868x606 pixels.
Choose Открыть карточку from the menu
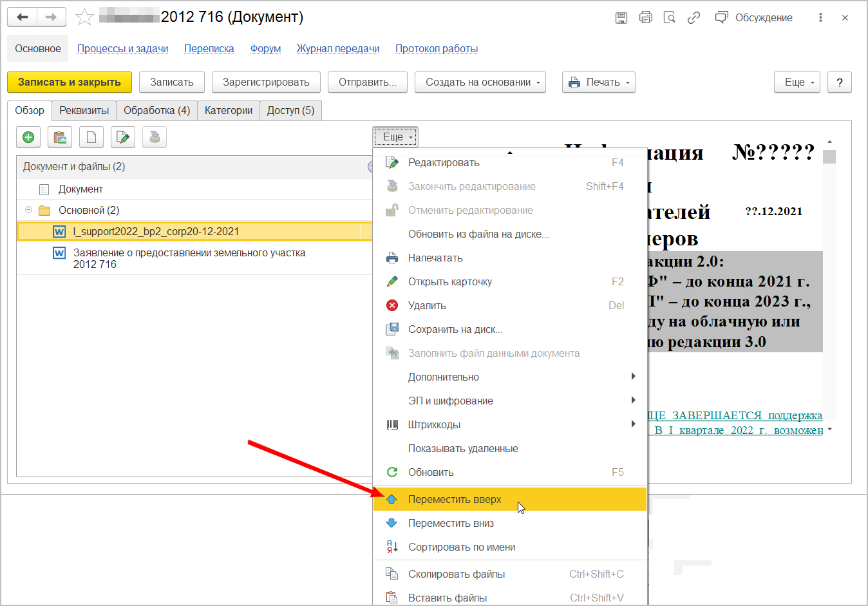(510, 282)
